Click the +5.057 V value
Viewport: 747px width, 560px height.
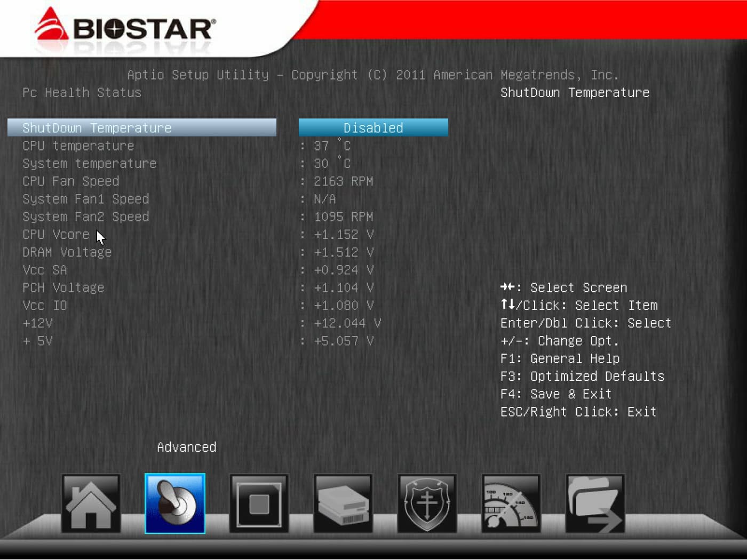click(344, 341)
